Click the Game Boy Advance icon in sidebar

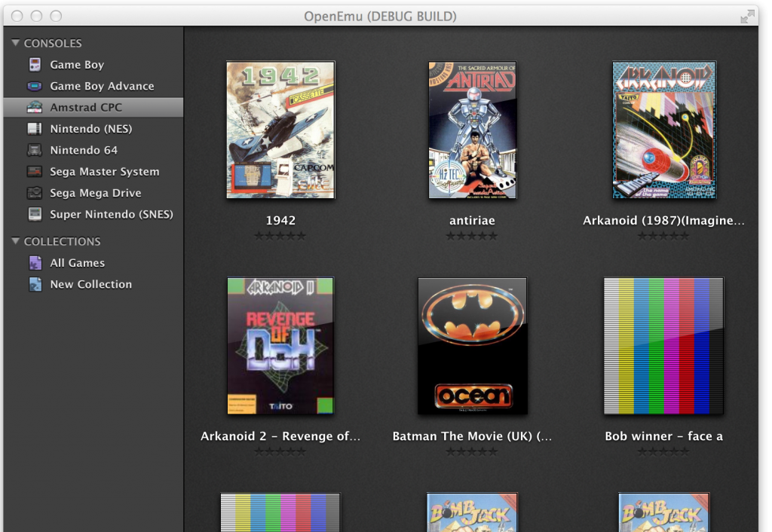pyautogui.click(x=35, y=86)
